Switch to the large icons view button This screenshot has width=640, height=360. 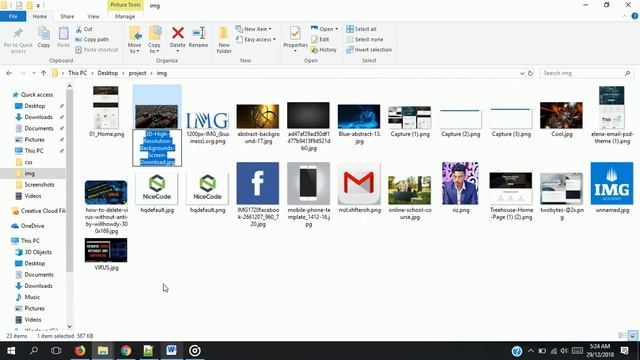[633, 336]
